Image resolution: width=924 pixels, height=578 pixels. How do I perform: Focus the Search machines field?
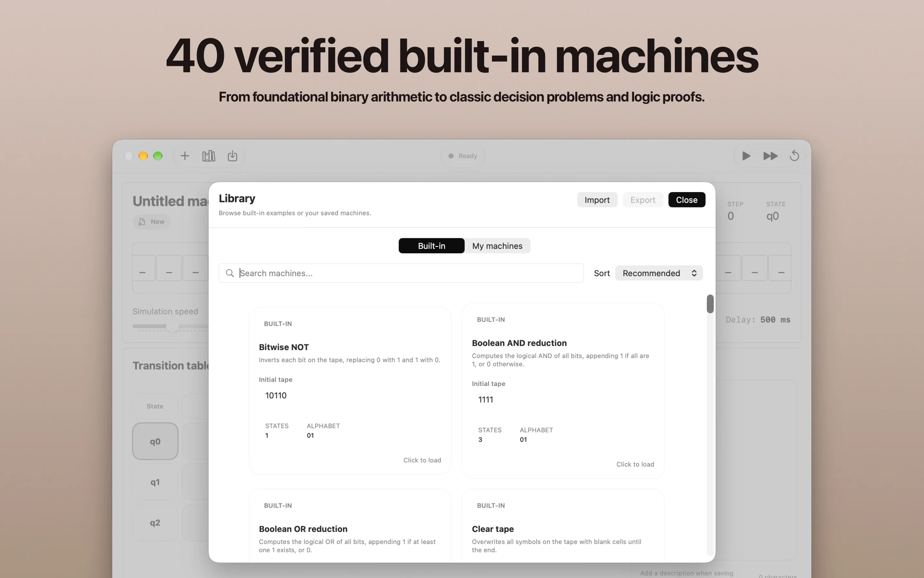(401, 273)
